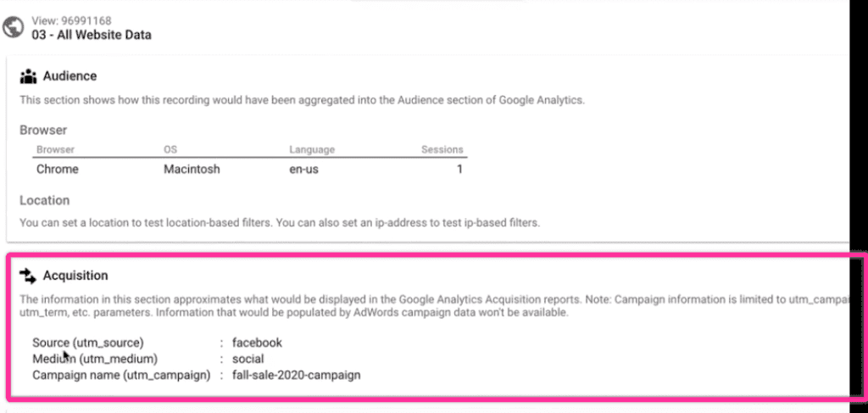Click the globe icon beside View ID
Screen dimensions: 868x413
click(x=13, y=27)
